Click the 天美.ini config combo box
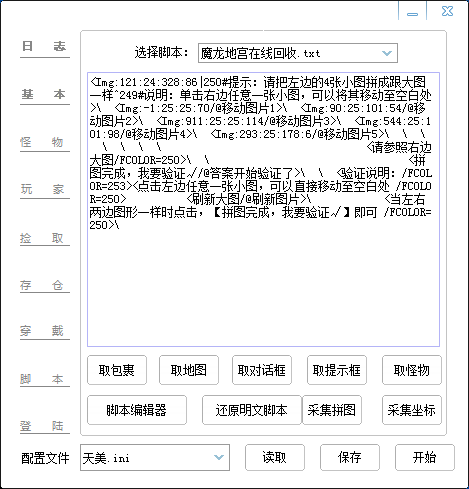 pos(155,457)
